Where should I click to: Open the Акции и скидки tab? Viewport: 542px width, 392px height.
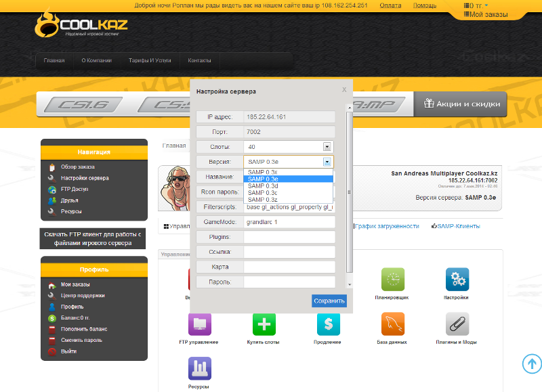pyautogui.click(x=461, y=104)
